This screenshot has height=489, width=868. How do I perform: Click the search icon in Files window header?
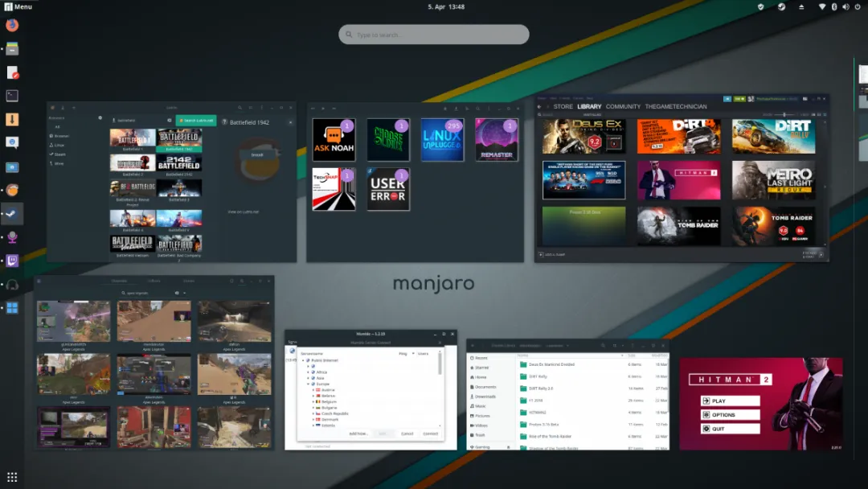tap(604, 346)
